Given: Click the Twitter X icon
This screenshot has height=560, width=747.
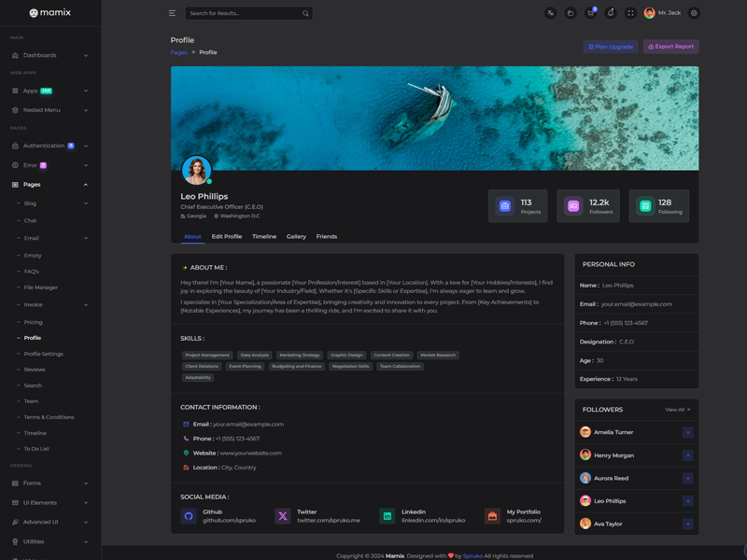Looking at the screenshot, I should pyautogui.click(x=282, y=516).
